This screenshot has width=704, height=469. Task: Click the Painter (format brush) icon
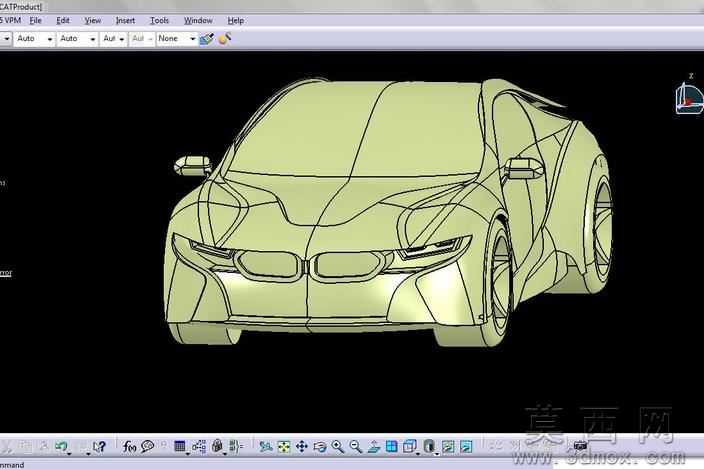207,39
